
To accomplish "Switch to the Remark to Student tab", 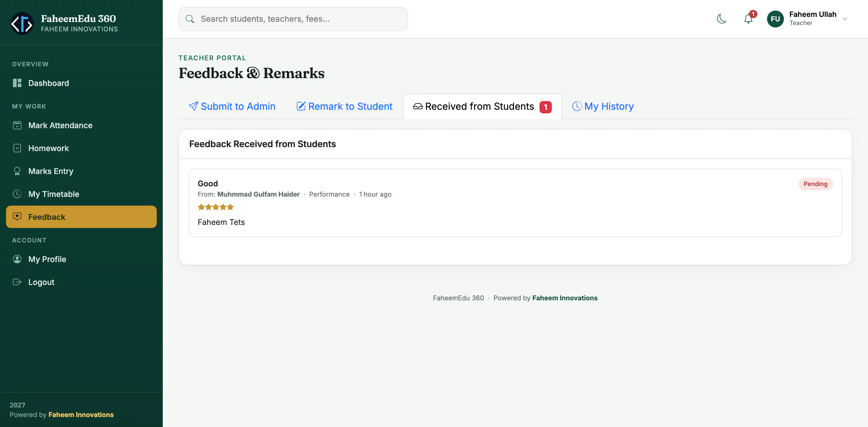I will [344, 106].
